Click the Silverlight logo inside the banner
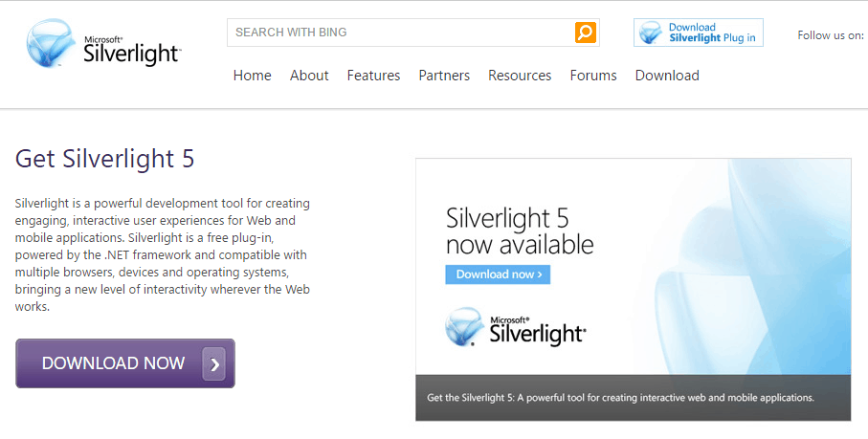 (515, 327)
